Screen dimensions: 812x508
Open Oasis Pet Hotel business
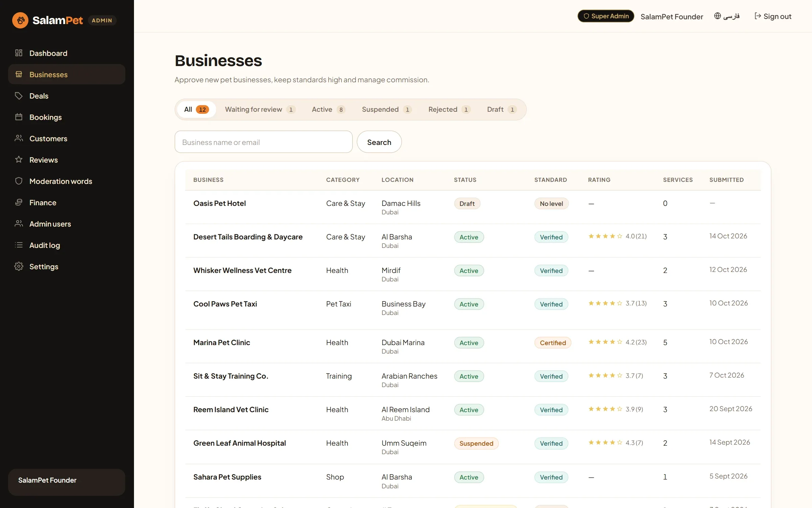coord(220,203)
